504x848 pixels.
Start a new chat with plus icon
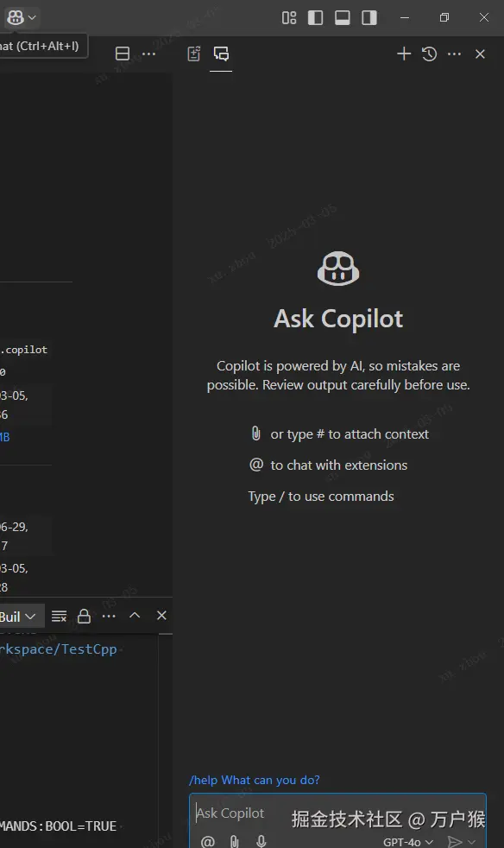coord(403,54)
